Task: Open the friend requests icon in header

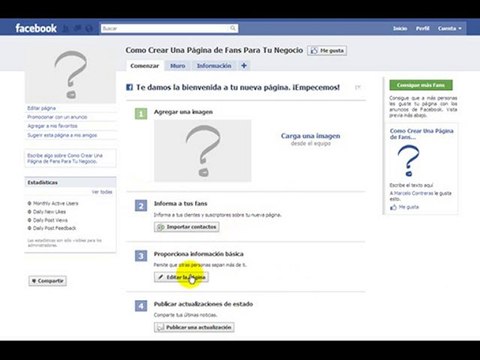Action: [x=66, y=28]
